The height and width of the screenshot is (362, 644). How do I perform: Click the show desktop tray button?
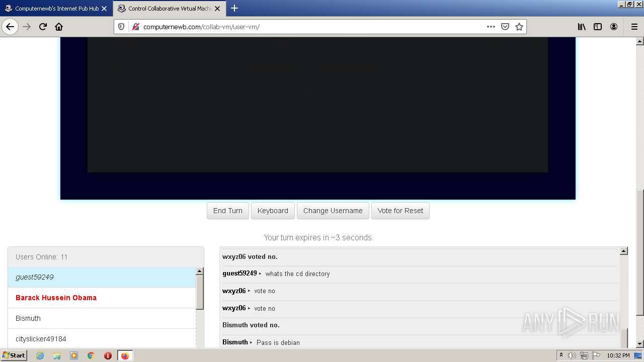point(638,355)
